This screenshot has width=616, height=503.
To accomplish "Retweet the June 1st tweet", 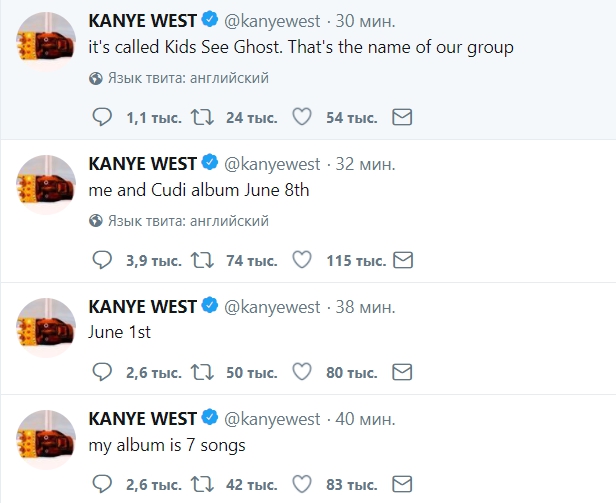I will [x=201, y=373].
